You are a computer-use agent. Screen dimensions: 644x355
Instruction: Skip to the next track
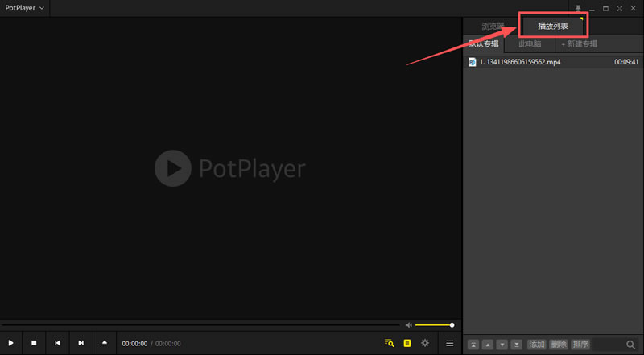tap(80, 343)
